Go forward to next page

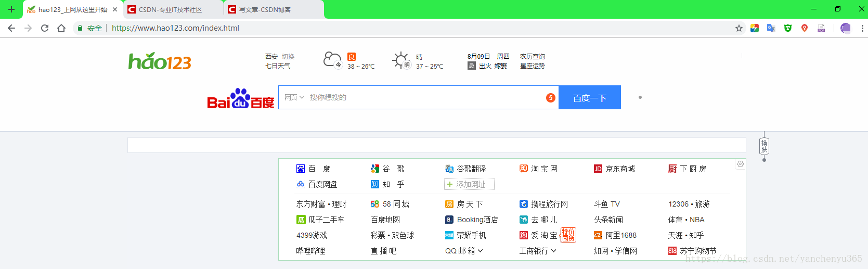(28, 28)
